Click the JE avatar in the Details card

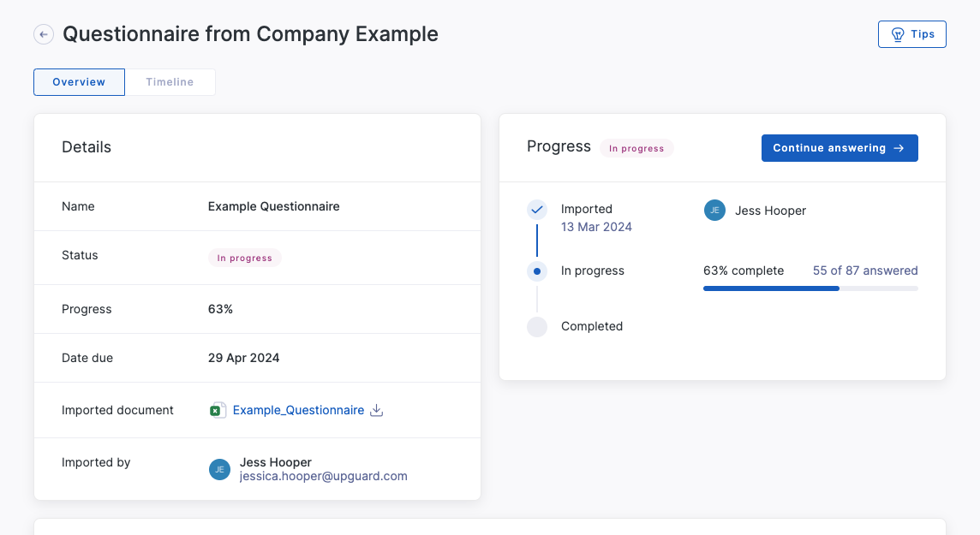(x=219, y=469)
